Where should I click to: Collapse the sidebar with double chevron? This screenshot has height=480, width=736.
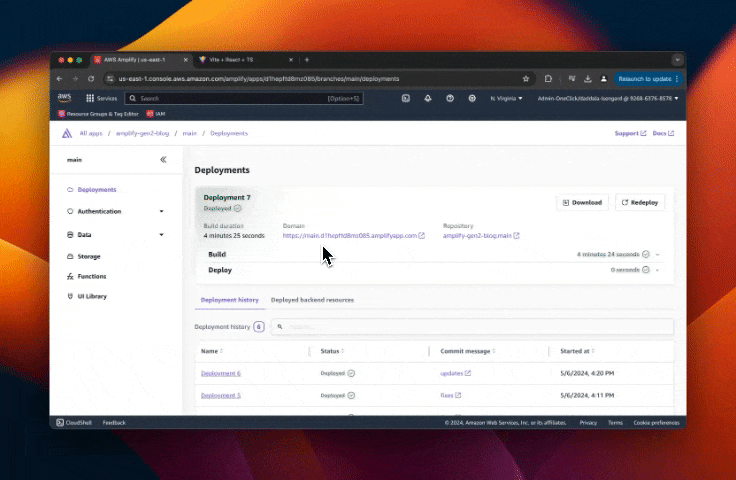point(163,160)
